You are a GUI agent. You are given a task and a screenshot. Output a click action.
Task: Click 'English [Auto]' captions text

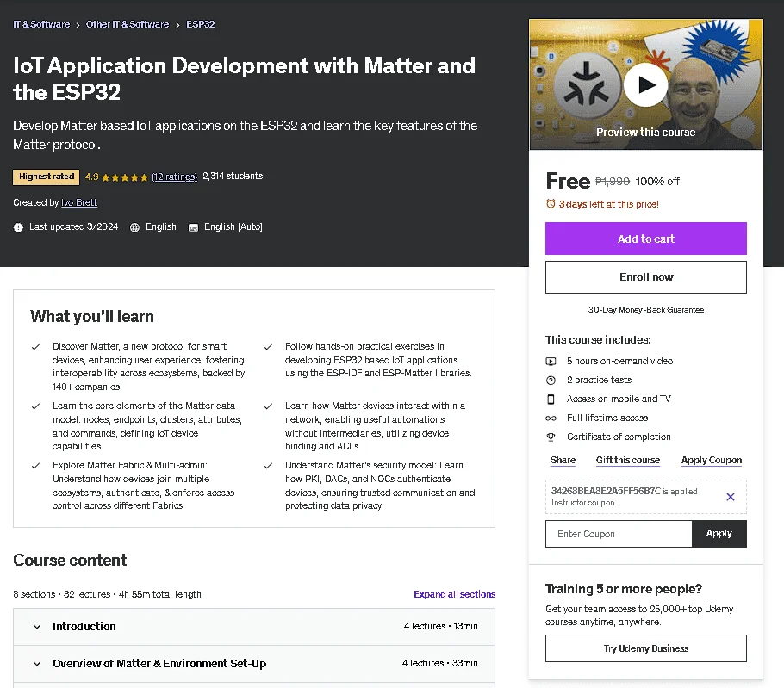[x=233, y=226]
